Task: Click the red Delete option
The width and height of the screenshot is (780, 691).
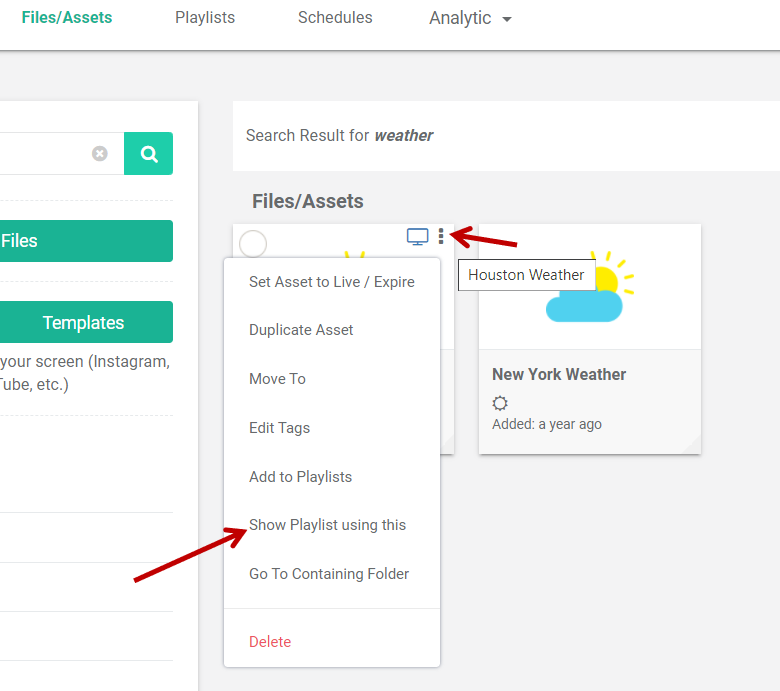Action: pos(270,642)
